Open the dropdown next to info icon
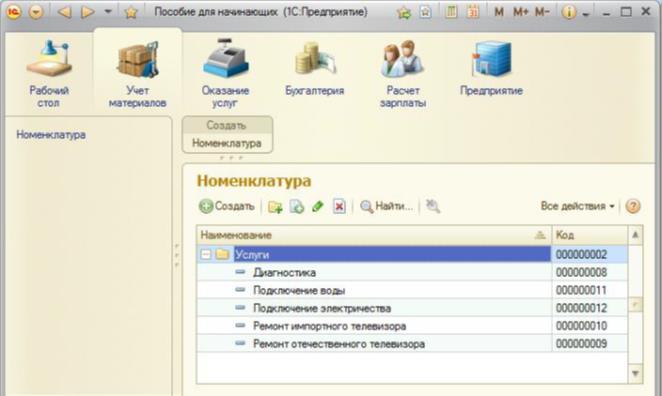The image size is (662, 396). pos(585,14)
